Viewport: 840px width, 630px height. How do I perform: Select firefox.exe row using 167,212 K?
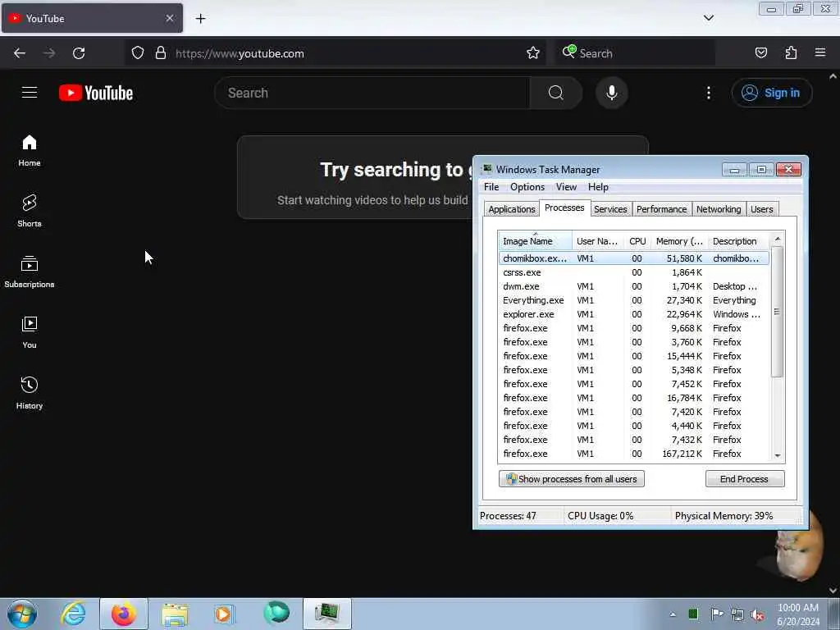coord(634,454)
